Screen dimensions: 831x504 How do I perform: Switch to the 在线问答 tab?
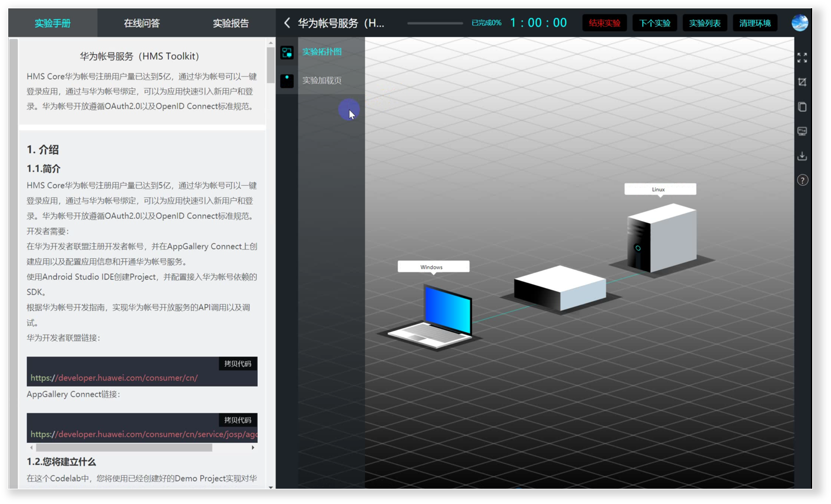[x=142, y=23]
